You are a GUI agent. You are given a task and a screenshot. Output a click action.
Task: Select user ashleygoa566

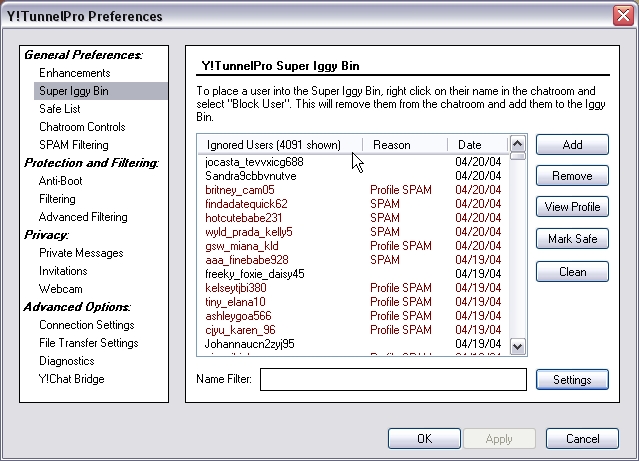(238, 316)
